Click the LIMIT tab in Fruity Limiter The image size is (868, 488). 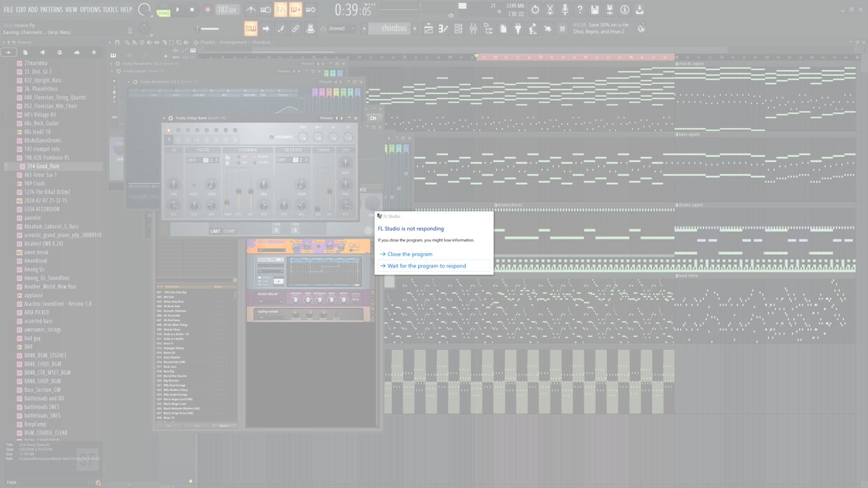point(216,231)
